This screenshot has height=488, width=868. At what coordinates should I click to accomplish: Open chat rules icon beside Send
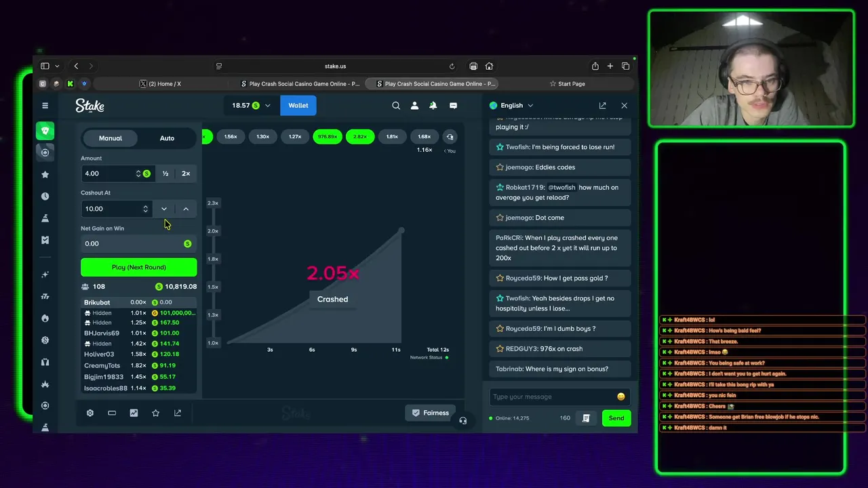point(586,418)
